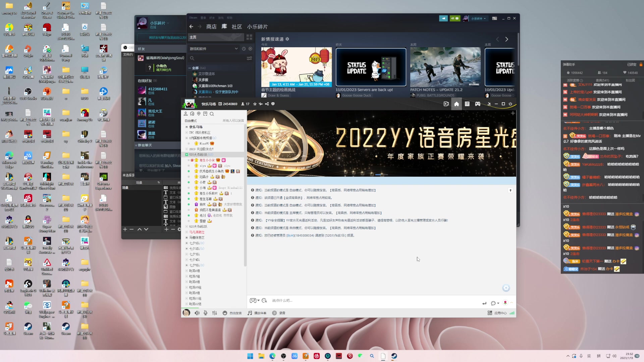Open the user icon above the channel tree

185,114
